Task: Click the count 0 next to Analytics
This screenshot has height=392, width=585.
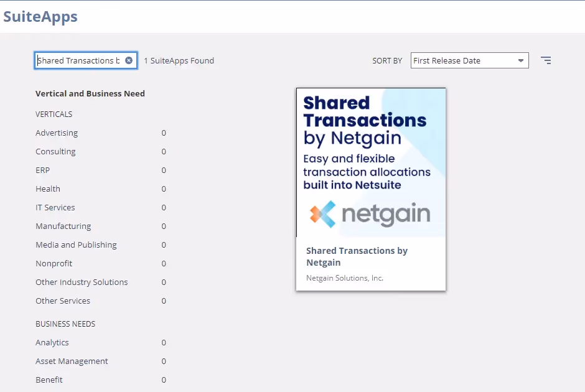Action: [164, 342]
